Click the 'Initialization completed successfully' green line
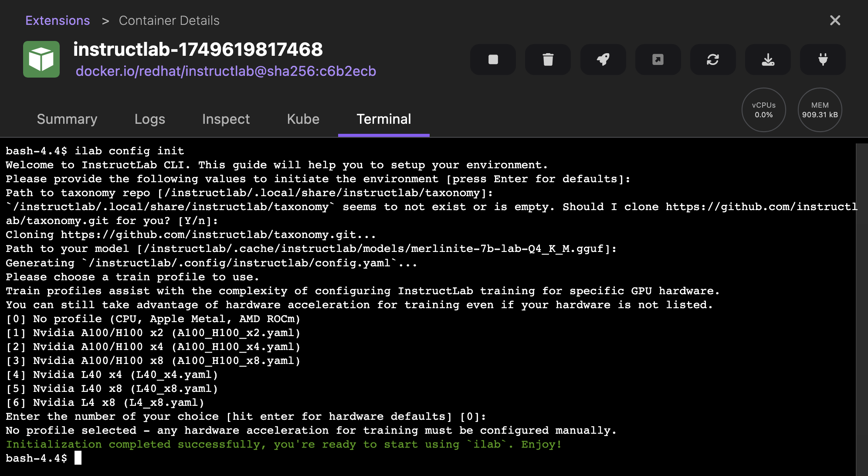The width and height of the screenshot is (868, 476). pyautogui.click(x=284, y=444)
